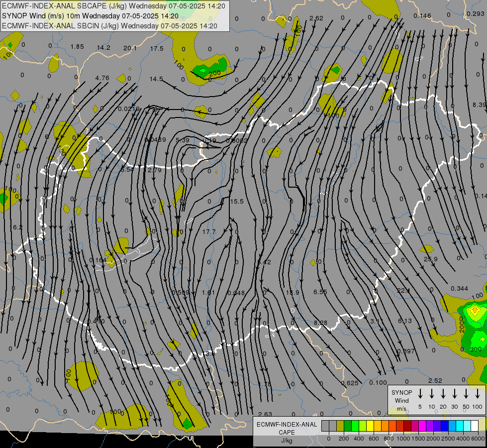Pick the amber swatch at the 600 tick
Screen dimensions: 487x448
coord(378,426)
